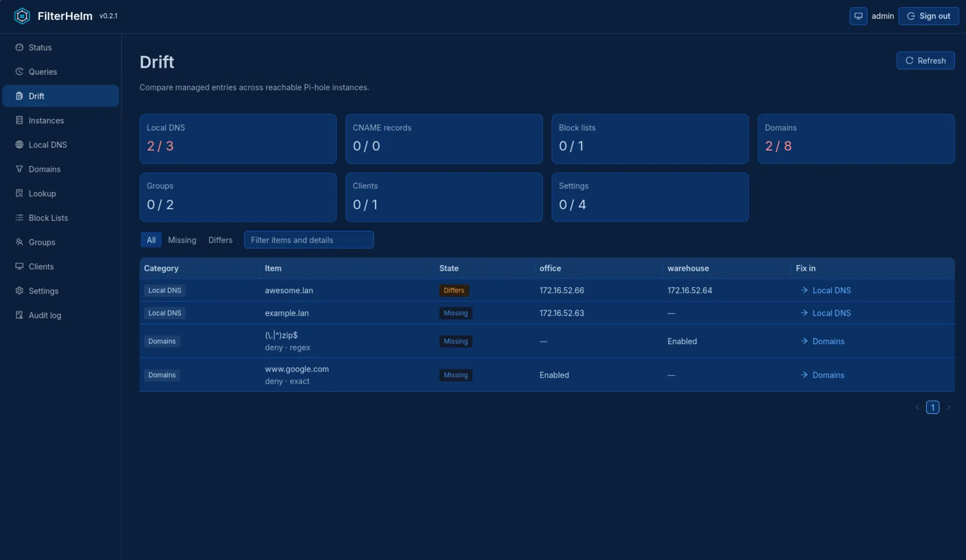Click the Clients monitor icon in sidebar
The width and height of the screenshot is (966, 560).
pyautogui.click(x=19, y=266)
